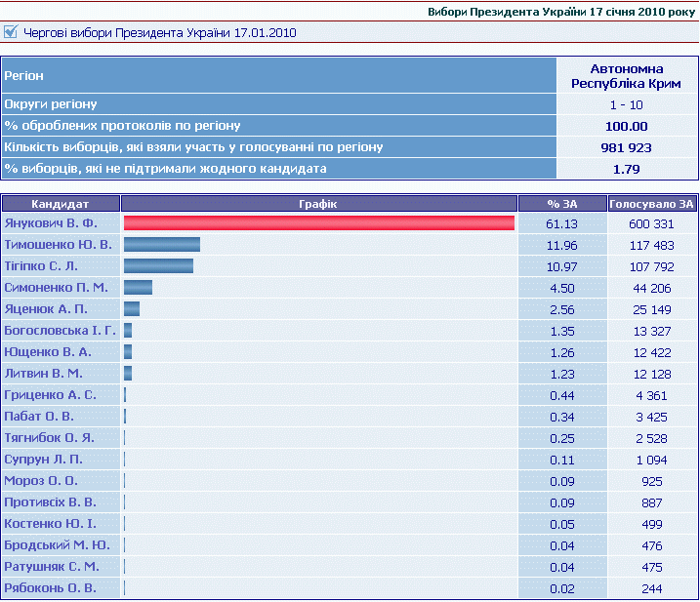The image size is (700, 602).
Task: Toggle the checkbox beside Чергові вибори Президента
Action: point(11,32)
